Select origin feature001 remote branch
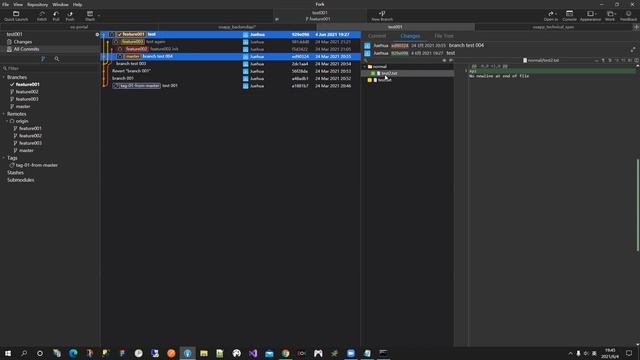The width and height of the screenshot is (640, 360). [x=30, y=129]
